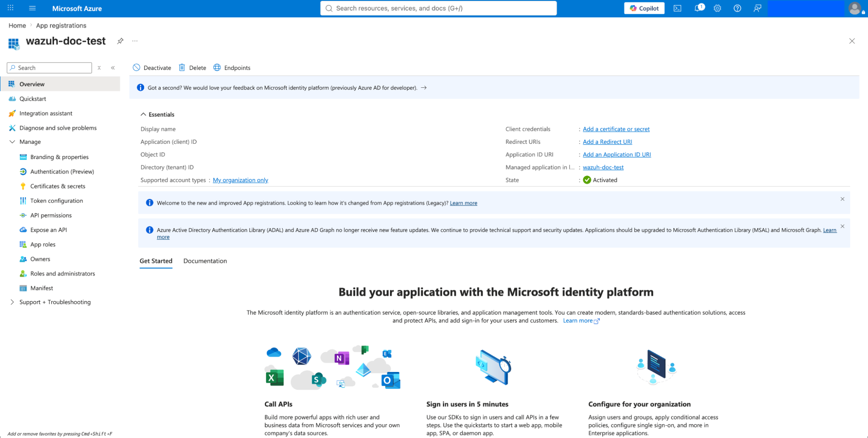This screenshot has height=438, width=868.
Task: Click Deactivate in the toolbar
Action: (x=152, y=68)
